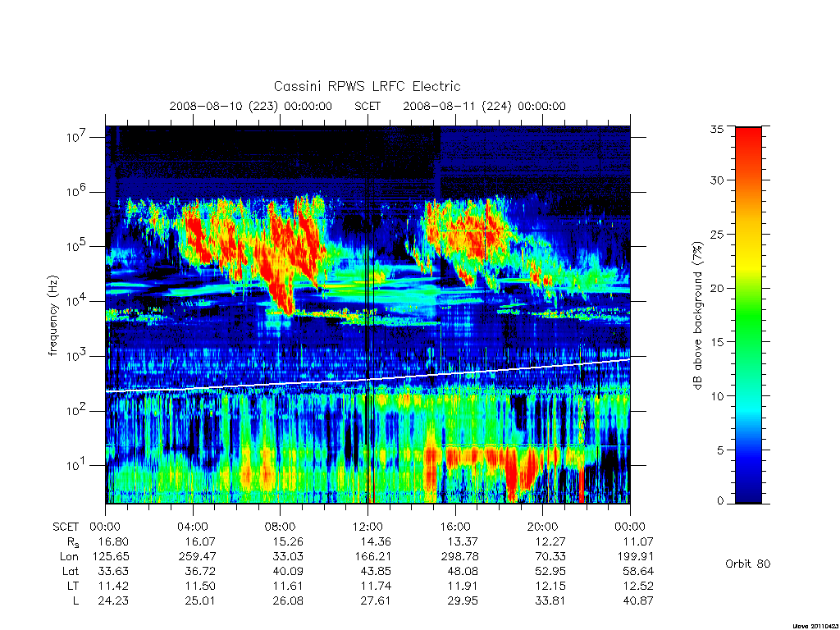Image resolution: width=840 pixels, height=630 pixels.
Task: Click the SCET time label 16:00
Action: coord(454,527)
